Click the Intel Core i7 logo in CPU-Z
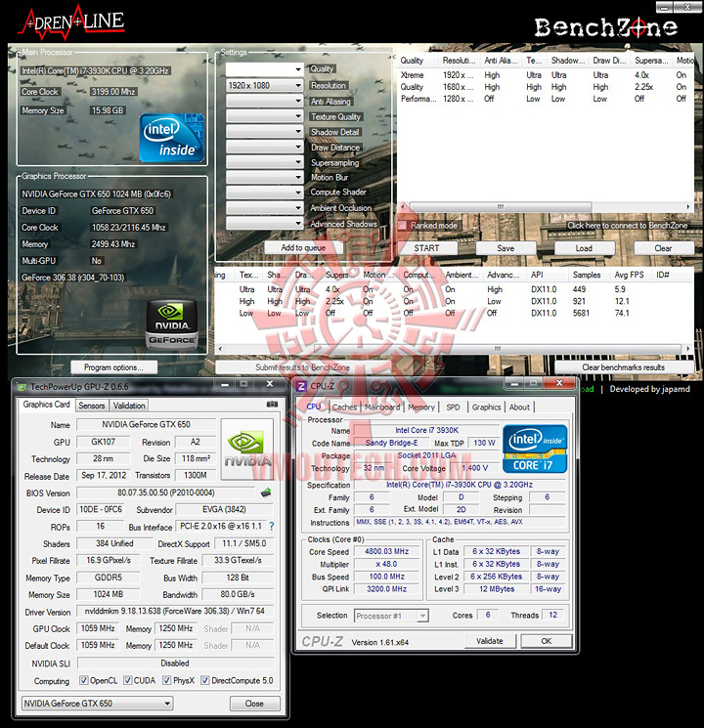Viewport: 704px width, 728px height. (x=535, y=449)
